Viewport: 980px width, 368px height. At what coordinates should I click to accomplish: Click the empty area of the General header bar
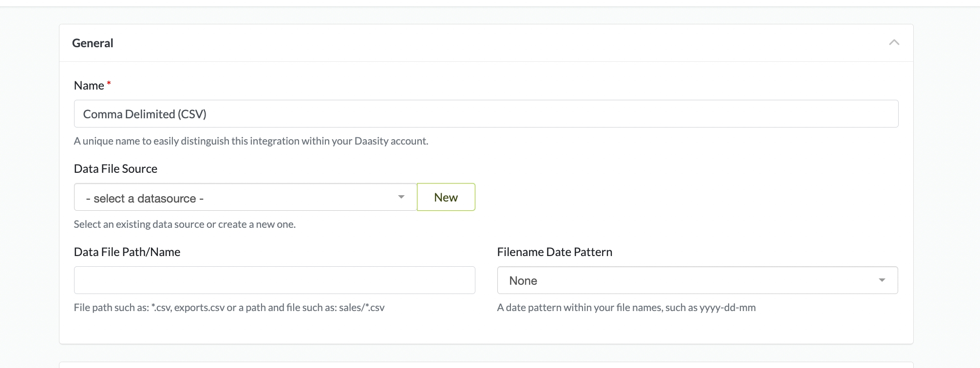pos(487,43)
